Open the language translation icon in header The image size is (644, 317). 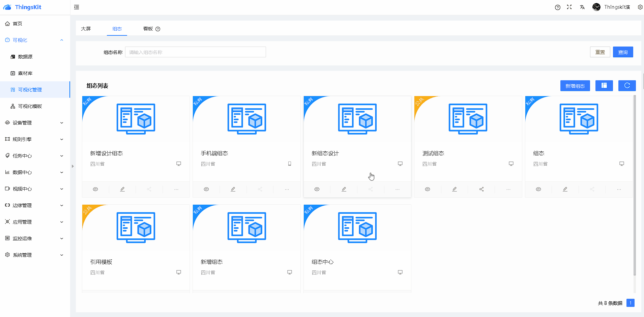click(582, 7)
